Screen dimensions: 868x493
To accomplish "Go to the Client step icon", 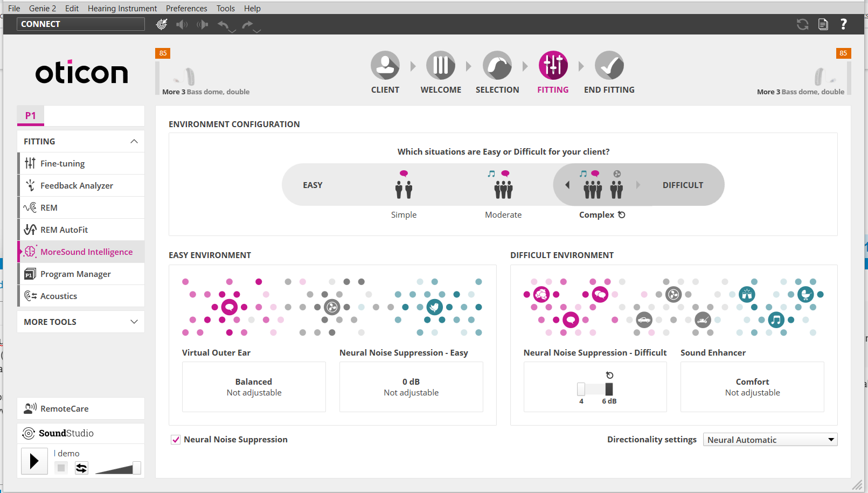I will coord(385,65).
